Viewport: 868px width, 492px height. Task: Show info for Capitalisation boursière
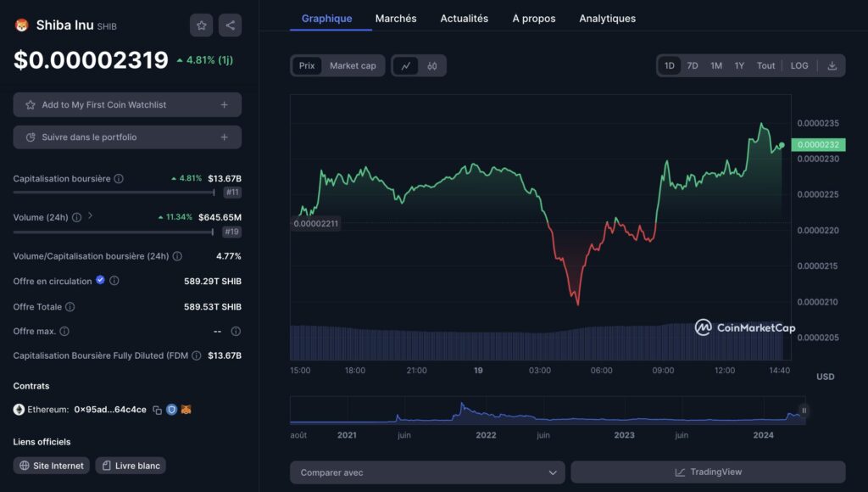[119, 178]
